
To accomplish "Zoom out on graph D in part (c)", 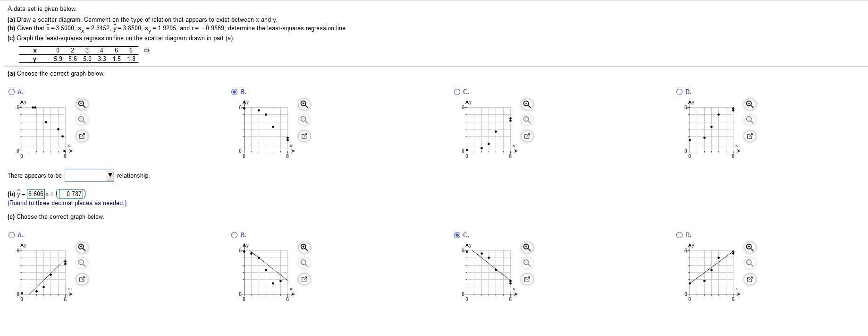I will pyautogui.click(x=750, y=263).
